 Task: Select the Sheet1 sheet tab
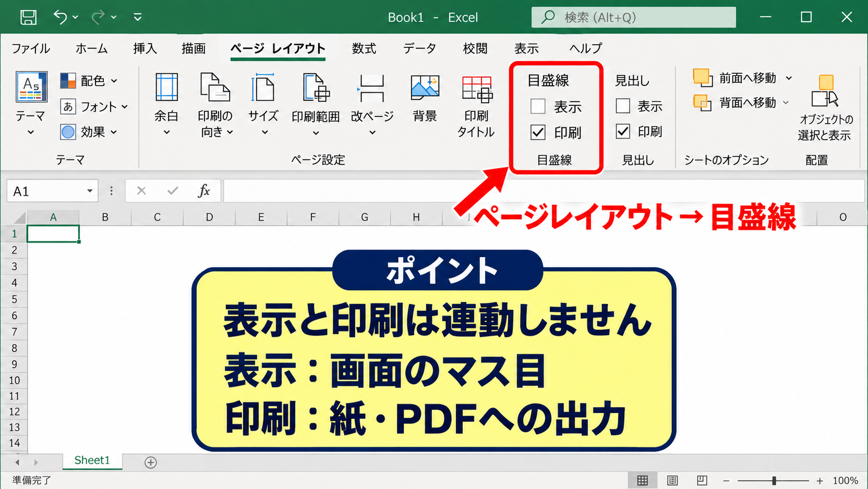92,460
